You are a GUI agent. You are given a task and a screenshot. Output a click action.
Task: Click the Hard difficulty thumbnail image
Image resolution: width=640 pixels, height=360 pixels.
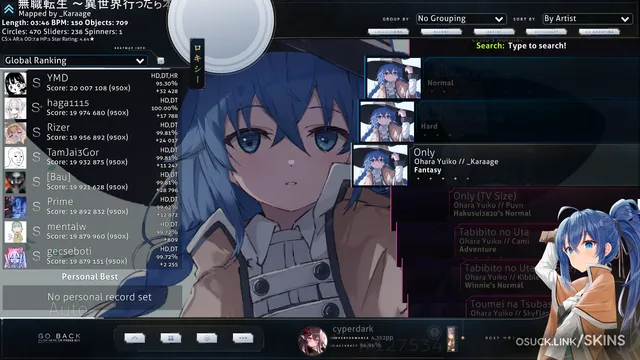(387, 122)
